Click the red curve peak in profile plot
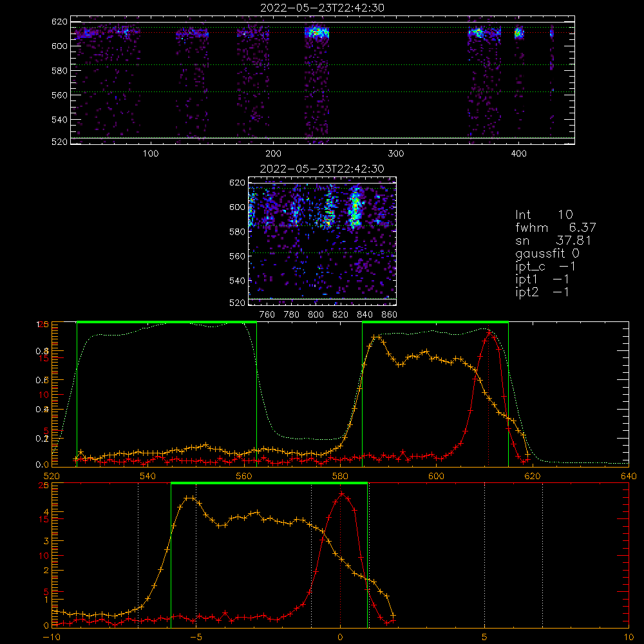 [x=488, y=332]
